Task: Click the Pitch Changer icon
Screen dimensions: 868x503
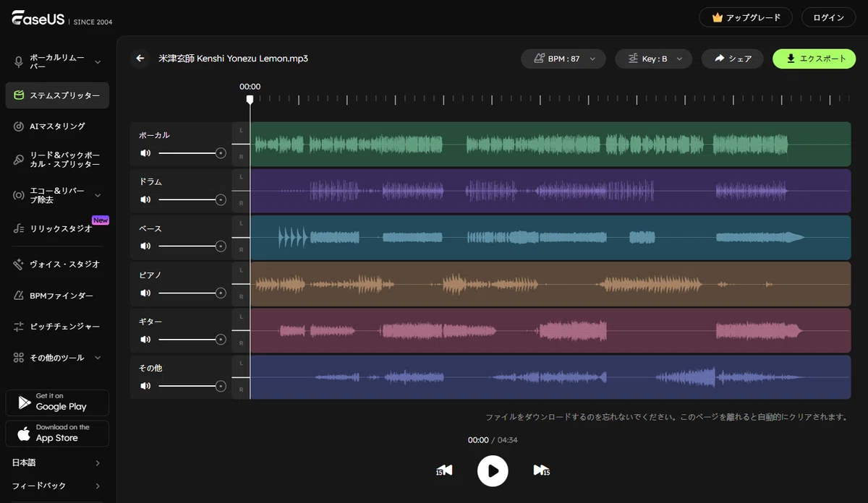Action: pos(19,327)
